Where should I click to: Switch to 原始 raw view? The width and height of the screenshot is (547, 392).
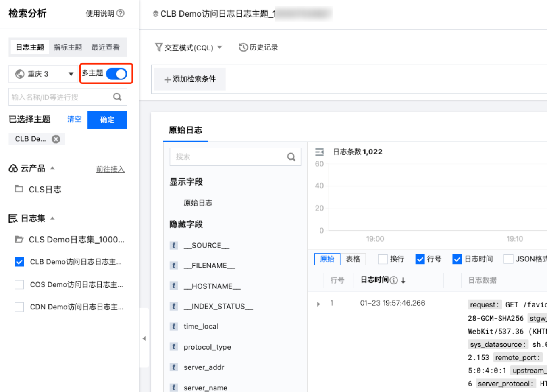pos(327,259)
